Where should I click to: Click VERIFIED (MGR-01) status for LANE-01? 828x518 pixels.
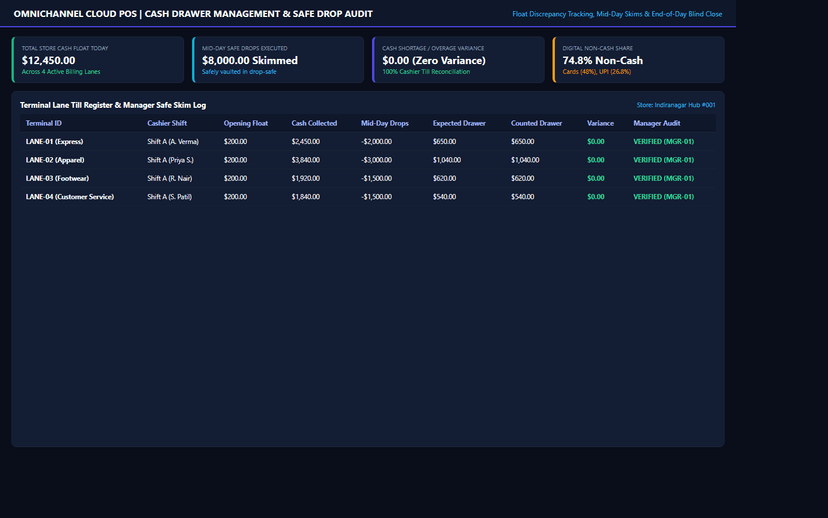663,142
